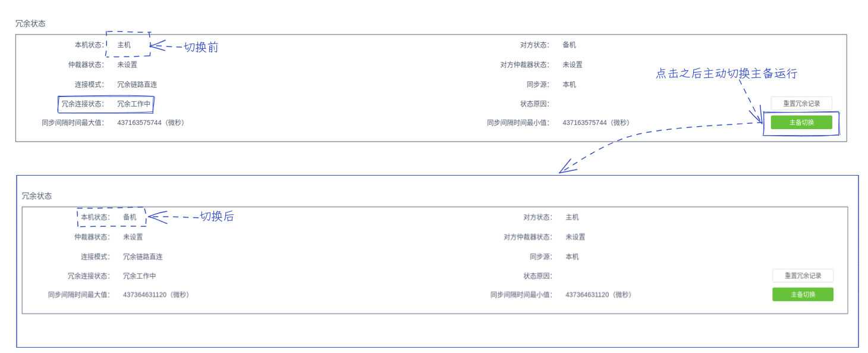Click the bottom 冗余状态 section title
Image resolution: width=868 pixels, height=353 pixels.
(x=37, y=196)
